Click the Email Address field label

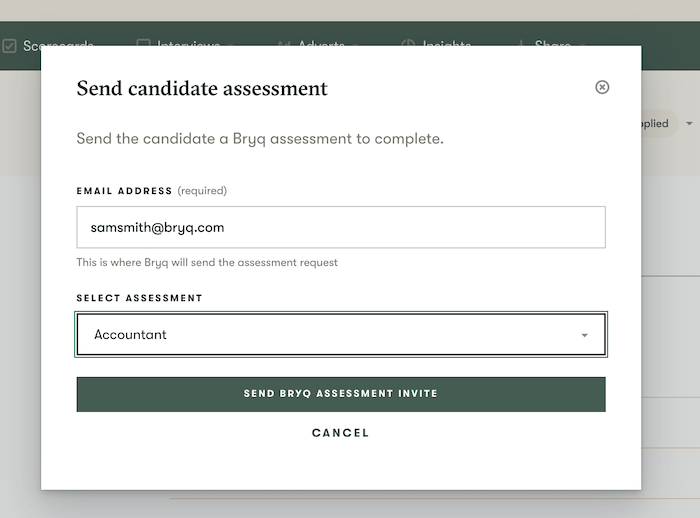tap(125, 190)
